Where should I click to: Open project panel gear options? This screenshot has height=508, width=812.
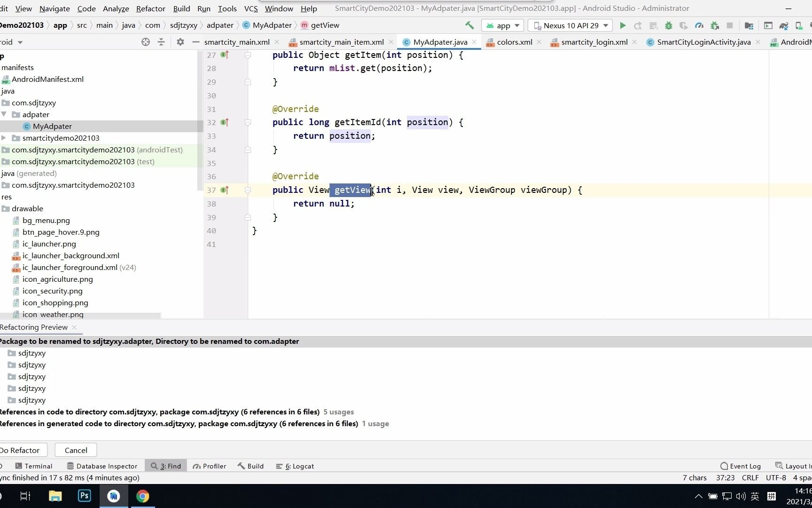180,42
